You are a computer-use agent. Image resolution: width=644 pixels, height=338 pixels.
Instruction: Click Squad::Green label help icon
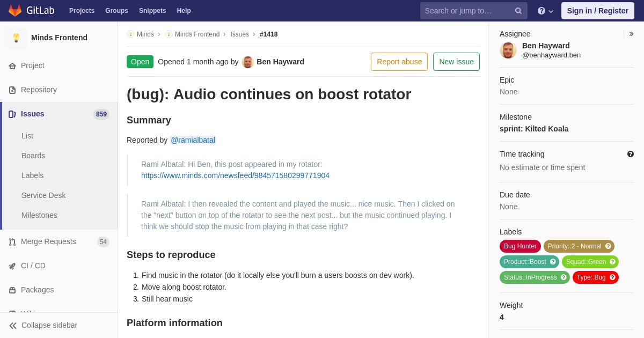point(612,262)
